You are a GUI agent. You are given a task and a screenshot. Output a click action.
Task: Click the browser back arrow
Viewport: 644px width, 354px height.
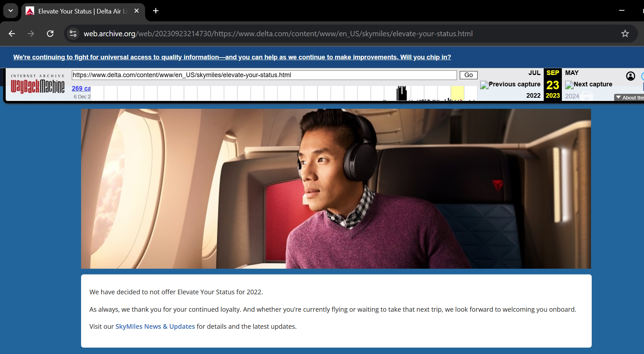[x=12, y=34]
